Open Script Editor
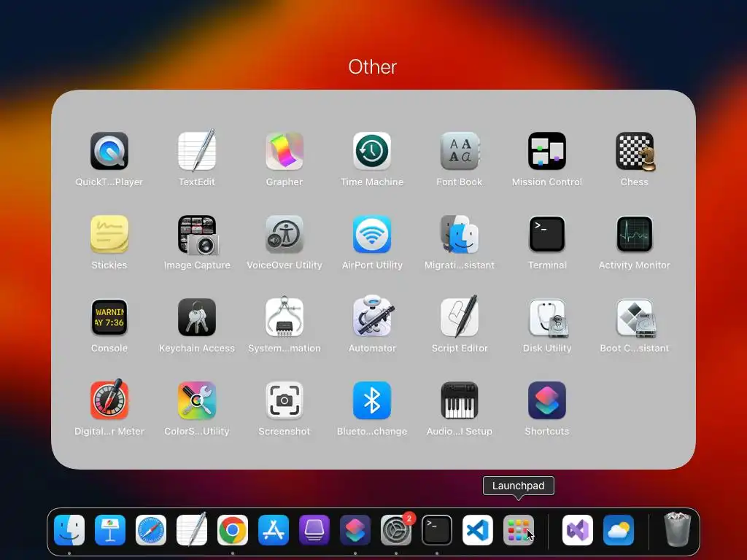The height and width of the screenshot is (560, 747). 460,317
